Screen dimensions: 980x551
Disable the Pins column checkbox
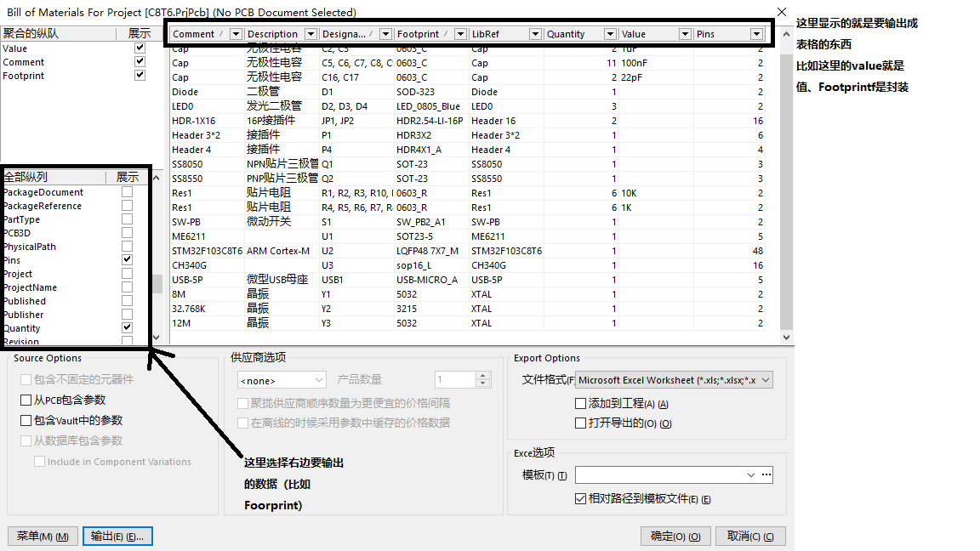128,260
